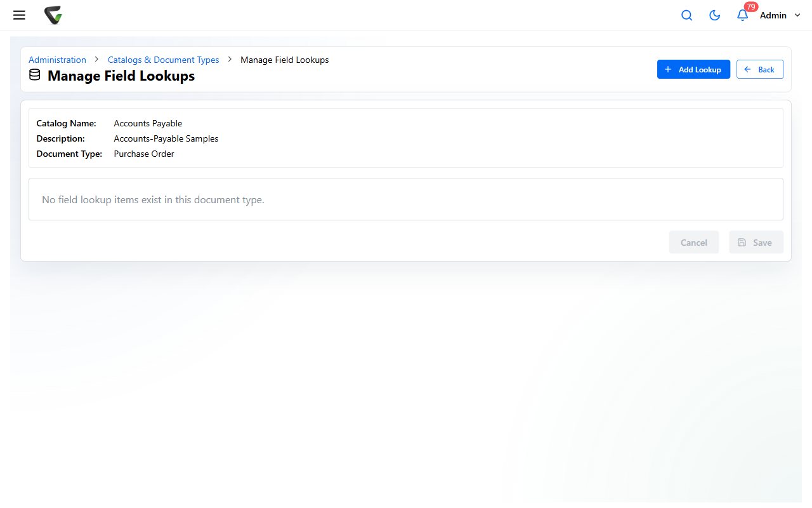812x508 pixels.
Task: Select the Accounts Payable catalog name value
Action: click(148, 123)
